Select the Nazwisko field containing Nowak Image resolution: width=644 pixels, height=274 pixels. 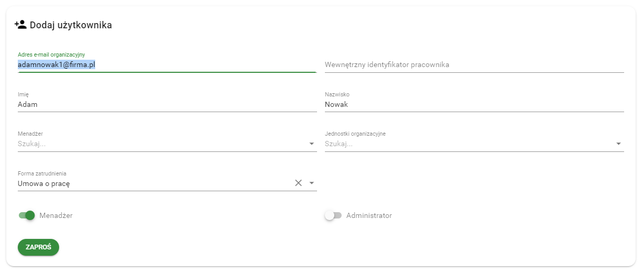(473, 104)
